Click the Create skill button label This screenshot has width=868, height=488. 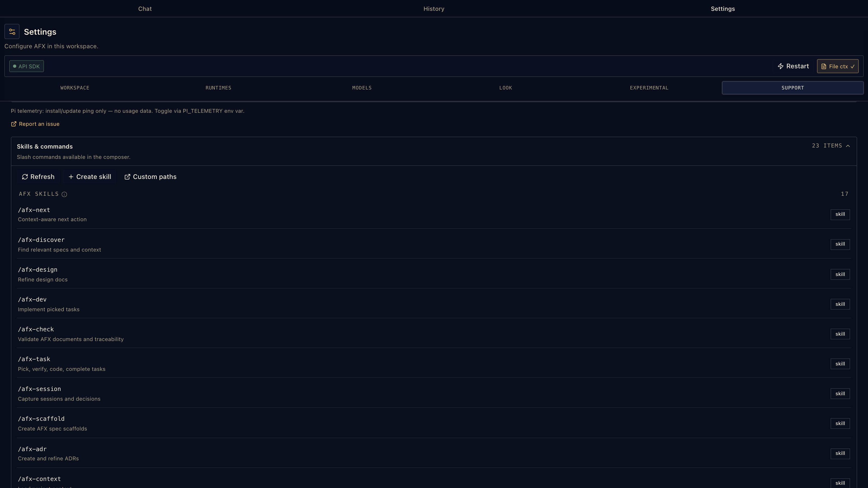pyautogui.click(x=94, y=177)
